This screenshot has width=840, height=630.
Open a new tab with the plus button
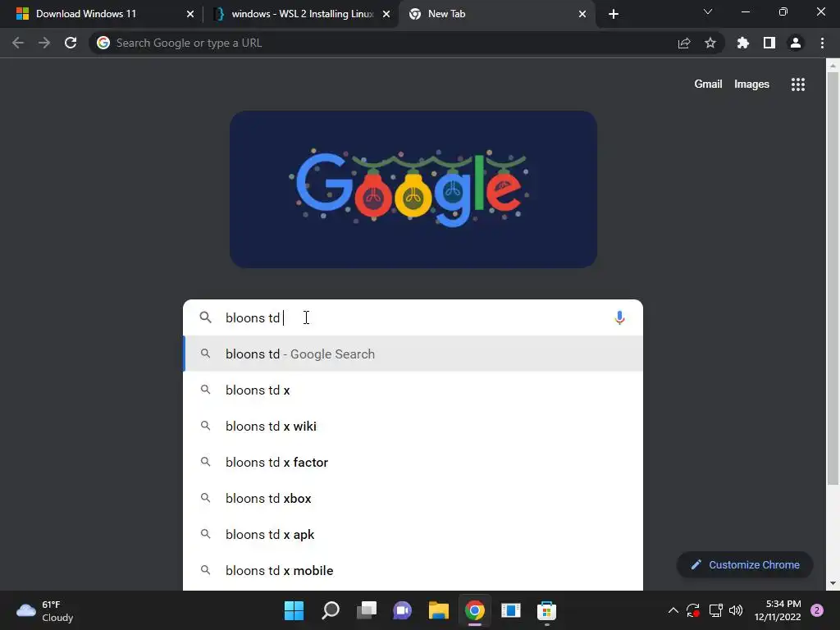coord(614,14)
